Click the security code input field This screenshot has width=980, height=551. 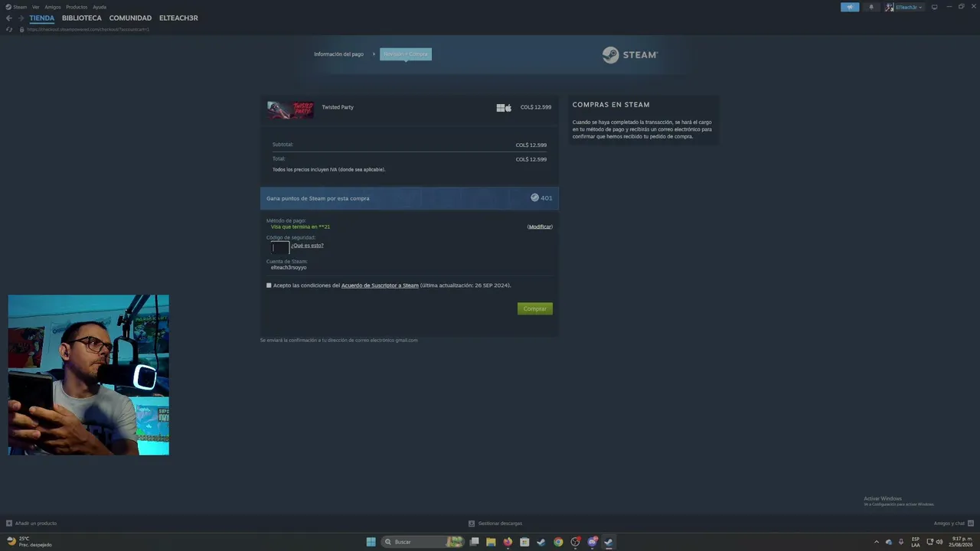[280, 247]
